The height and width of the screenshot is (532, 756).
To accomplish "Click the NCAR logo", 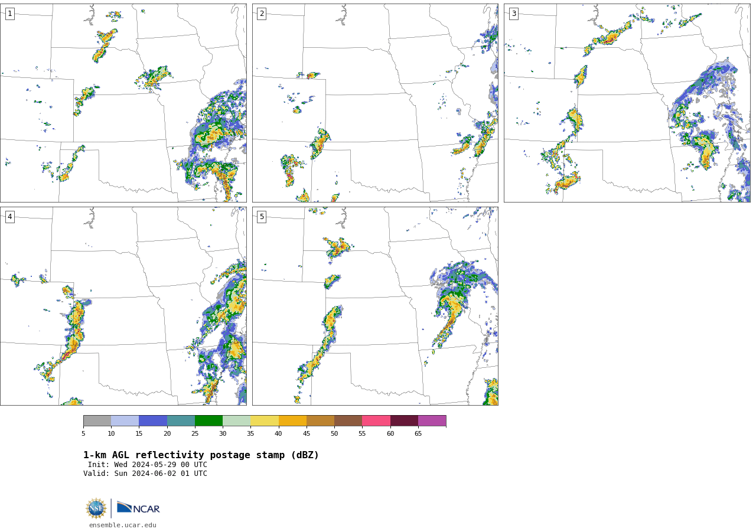I will click(138, 508).
